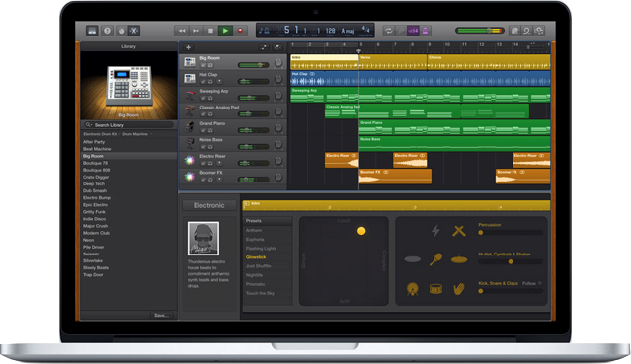Toggle the Show Automation button in track header
Image resolution: width=631 pixels, height=364 pixels.
pos(264,47)
